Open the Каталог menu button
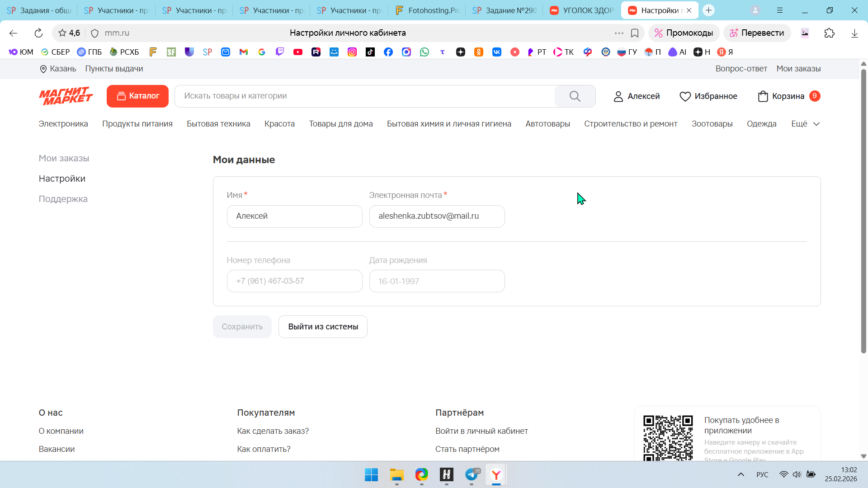The height and width of the screenshot is (488, 868). (x=137, y=96)
